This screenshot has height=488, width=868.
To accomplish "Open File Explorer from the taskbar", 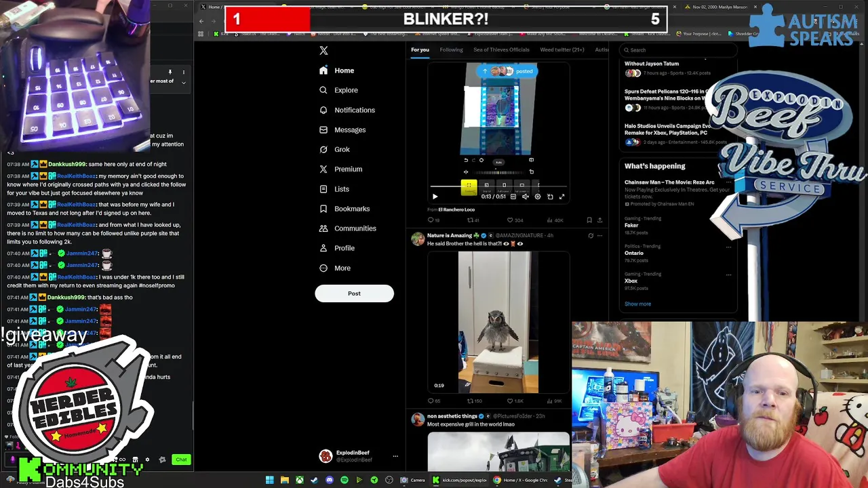I will (284, 480).
